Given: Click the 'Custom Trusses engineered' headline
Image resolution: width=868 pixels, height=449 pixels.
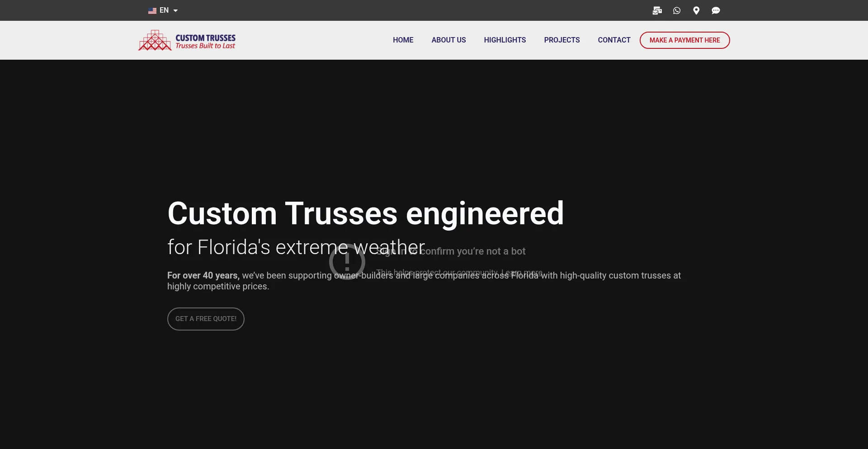Looking at the screenshot, I should pos(365,213).
